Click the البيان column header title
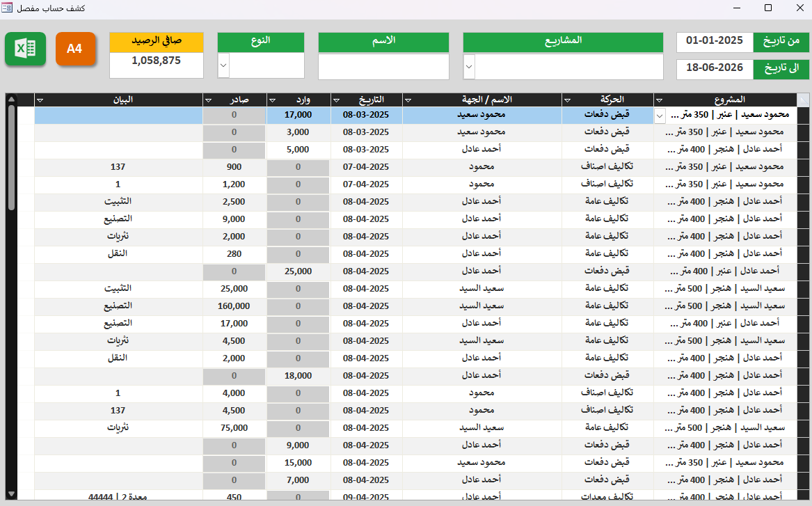This screenshot has width=812, height=506. pyautogui.click(x=123, y=100)
